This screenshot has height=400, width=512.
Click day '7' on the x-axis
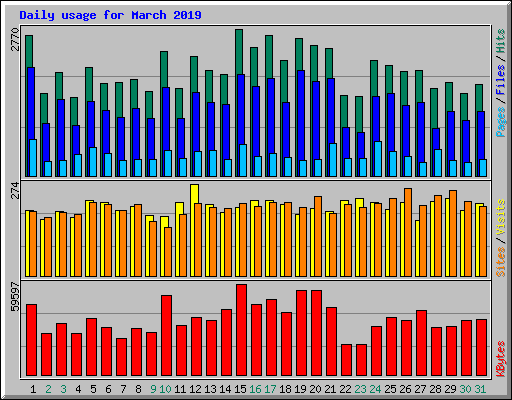(x=123, y=389)
